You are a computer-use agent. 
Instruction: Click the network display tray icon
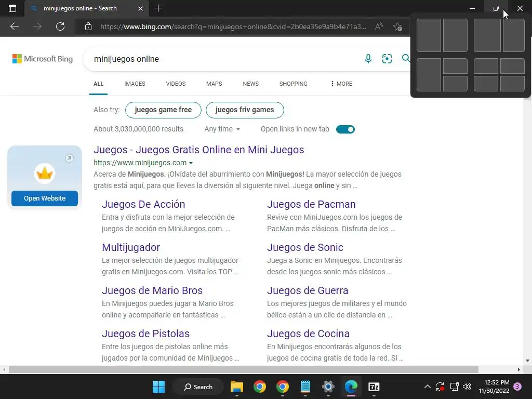coord(454,387)
